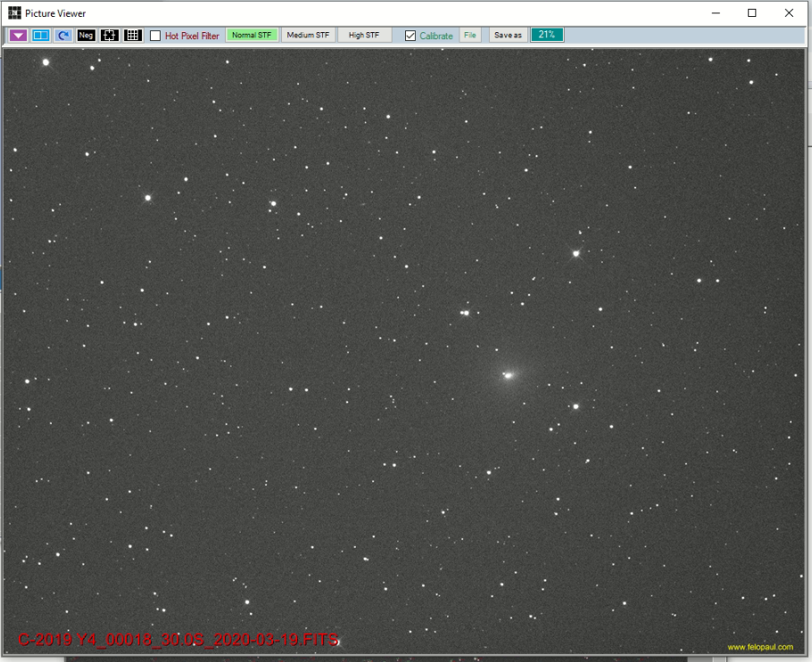Toggle the Neg negative image button

point(86,36)
